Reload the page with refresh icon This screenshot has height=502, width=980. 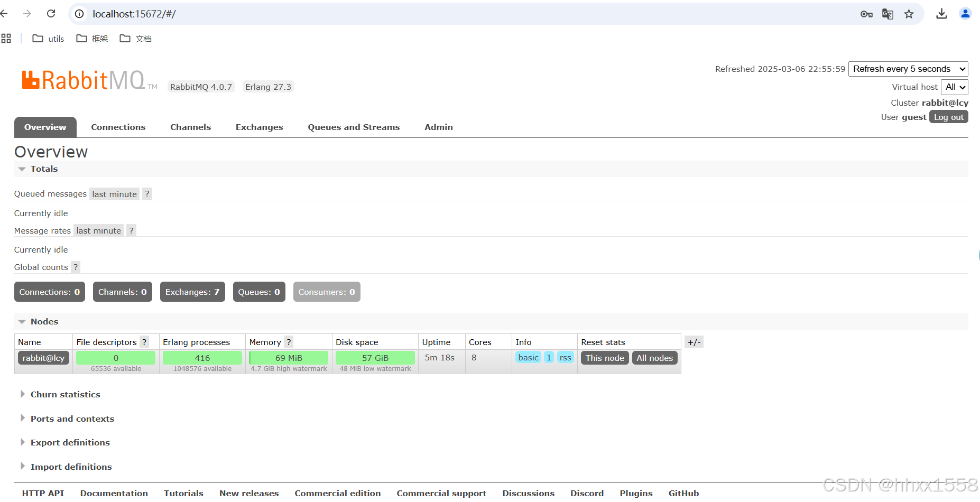(51, 14)
